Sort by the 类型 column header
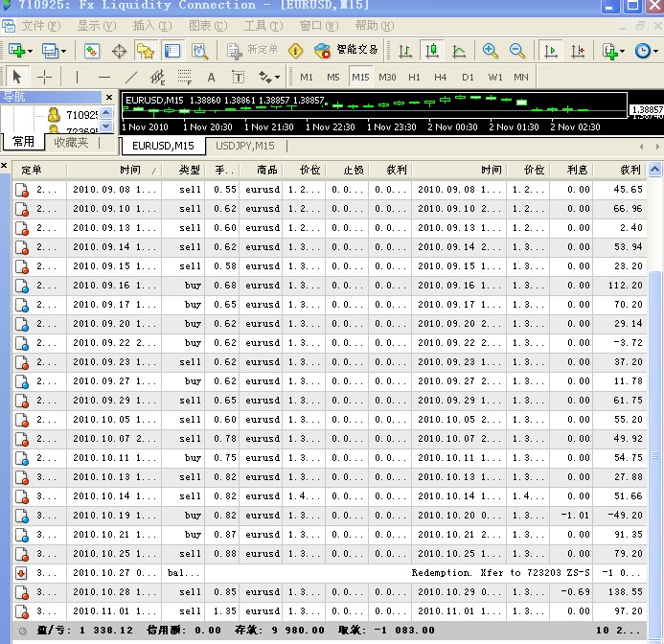664x644 pixels. click(189, 170)
